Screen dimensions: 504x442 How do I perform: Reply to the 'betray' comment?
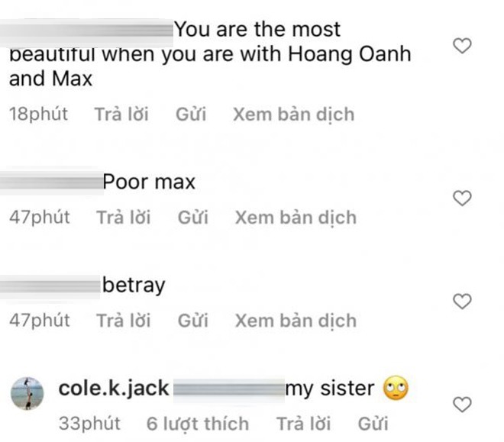[123, 320]
